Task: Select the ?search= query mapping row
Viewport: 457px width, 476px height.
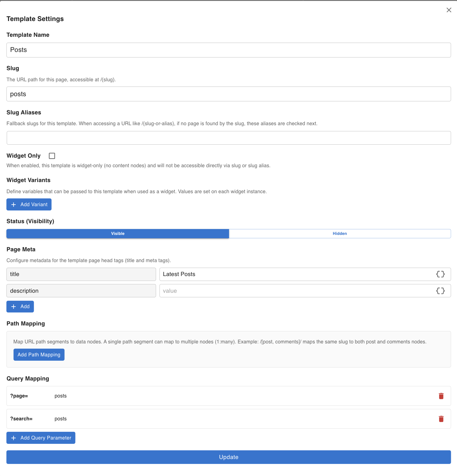Action: [216, 419]
